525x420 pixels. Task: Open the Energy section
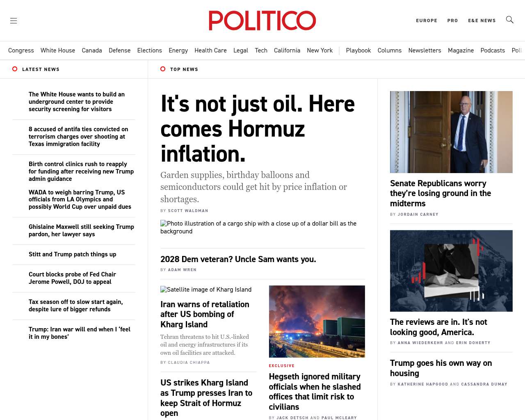(178, 50)
